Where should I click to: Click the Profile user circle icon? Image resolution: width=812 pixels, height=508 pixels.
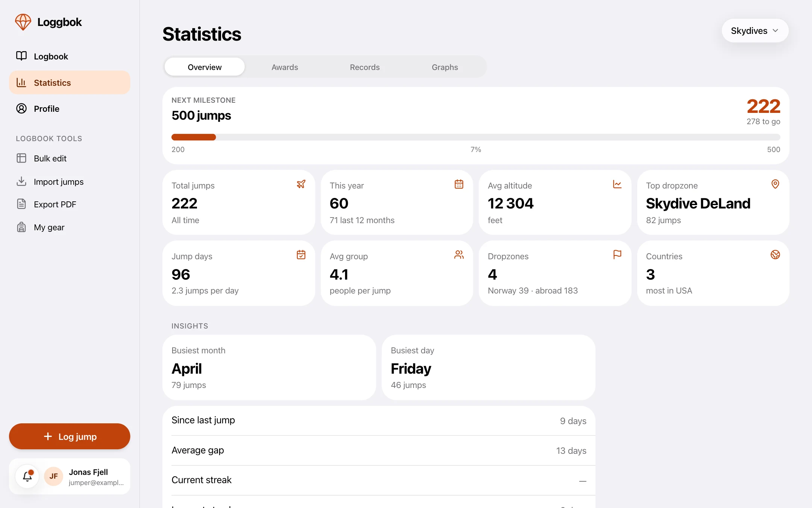click(x=21, y=109)
